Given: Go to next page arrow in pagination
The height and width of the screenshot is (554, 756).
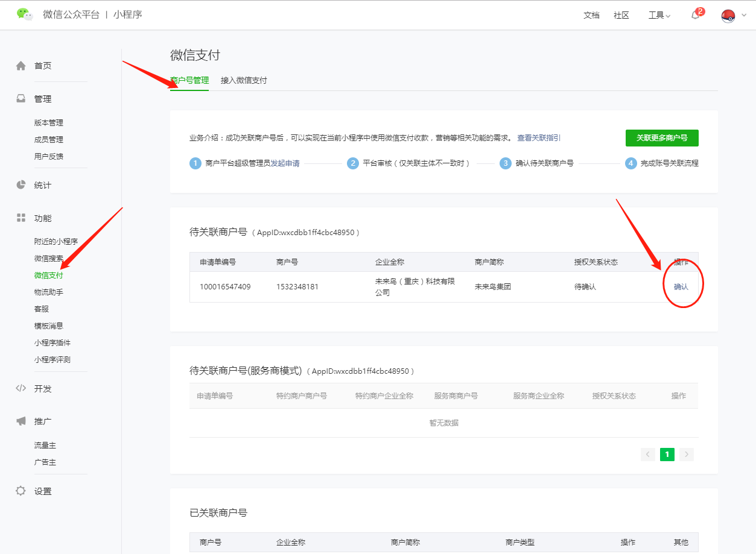Looking at the screenshot, I should (687, 455).
